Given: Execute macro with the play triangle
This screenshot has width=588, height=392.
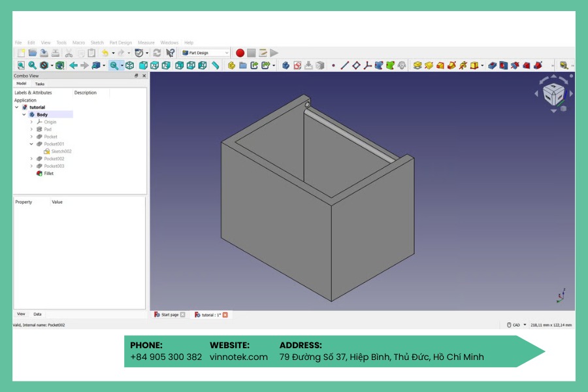Looking at the screenshot, I should point(274,53).
